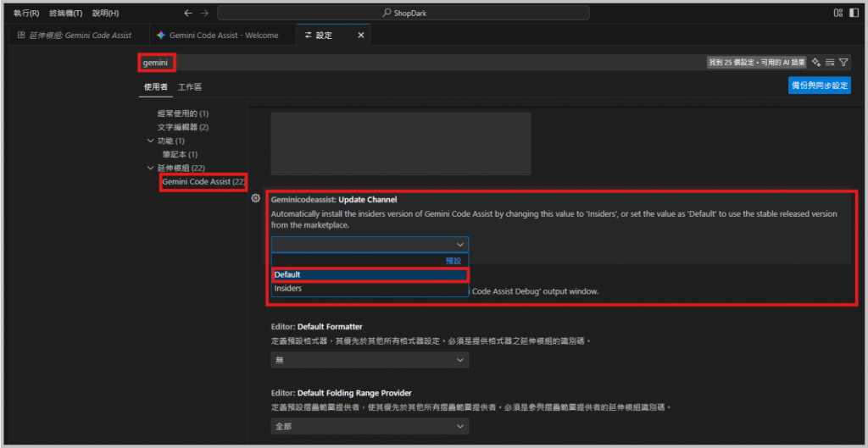Open the layout customization icon in title bar
This screenshot has height=448, width=868.
point(838,13)
